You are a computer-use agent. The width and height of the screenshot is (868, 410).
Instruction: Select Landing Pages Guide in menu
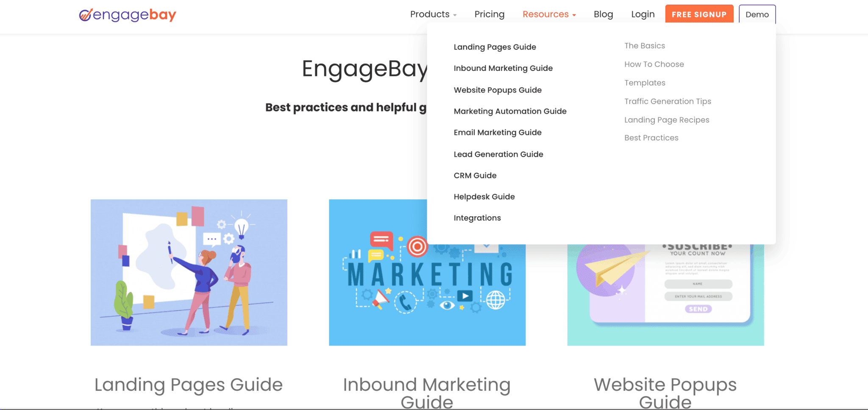495,47
